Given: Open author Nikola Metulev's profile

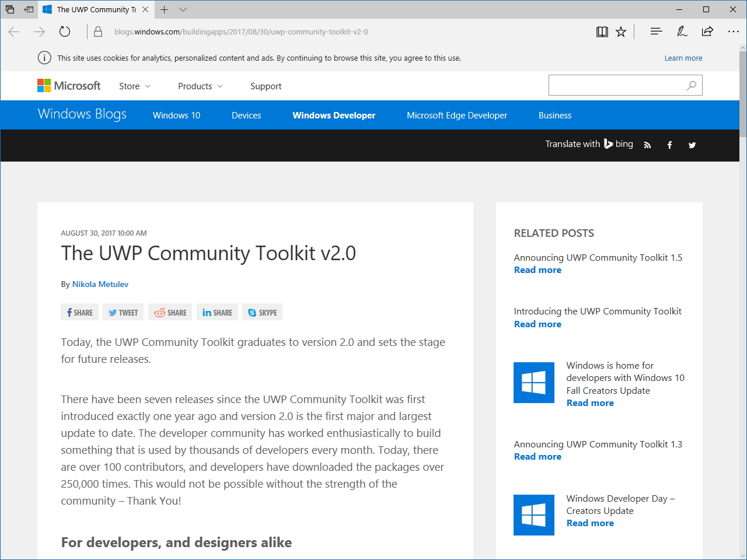Looking at the screenshot, I should pos(100,284).
